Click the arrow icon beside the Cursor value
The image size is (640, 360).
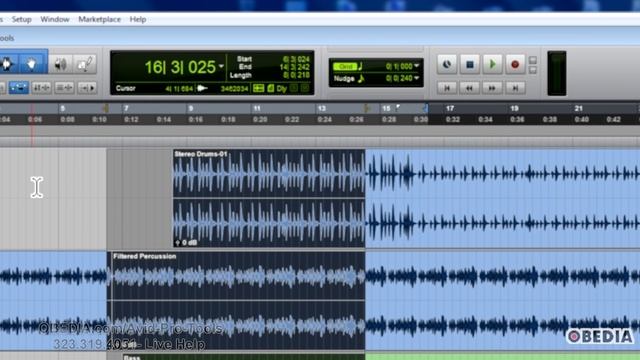click(202, 88)
